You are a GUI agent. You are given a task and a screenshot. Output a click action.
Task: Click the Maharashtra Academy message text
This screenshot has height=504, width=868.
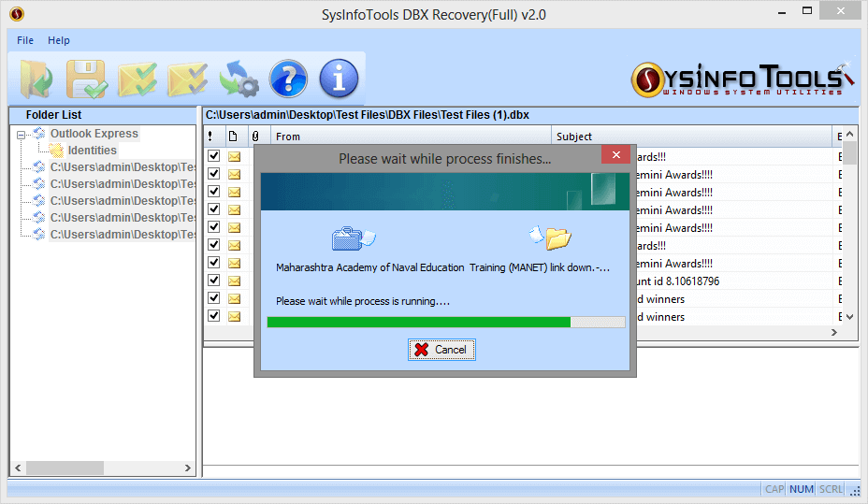442,267
